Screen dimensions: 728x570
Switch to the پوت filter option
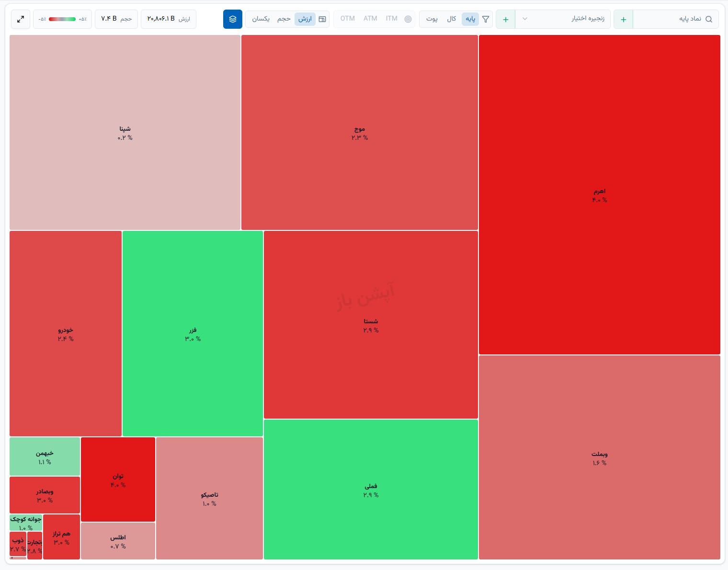[x=432, y=19]
